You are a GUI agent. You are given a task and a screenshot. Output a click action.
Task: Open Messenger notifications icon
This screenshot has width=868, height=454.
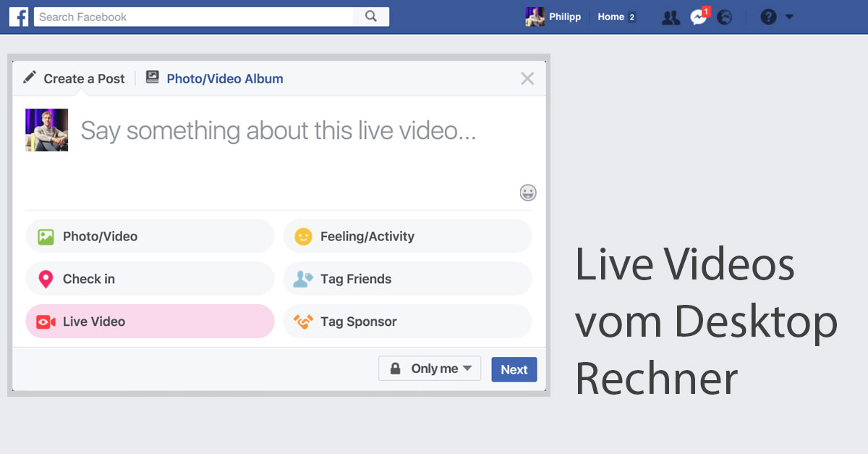point(698,17)
